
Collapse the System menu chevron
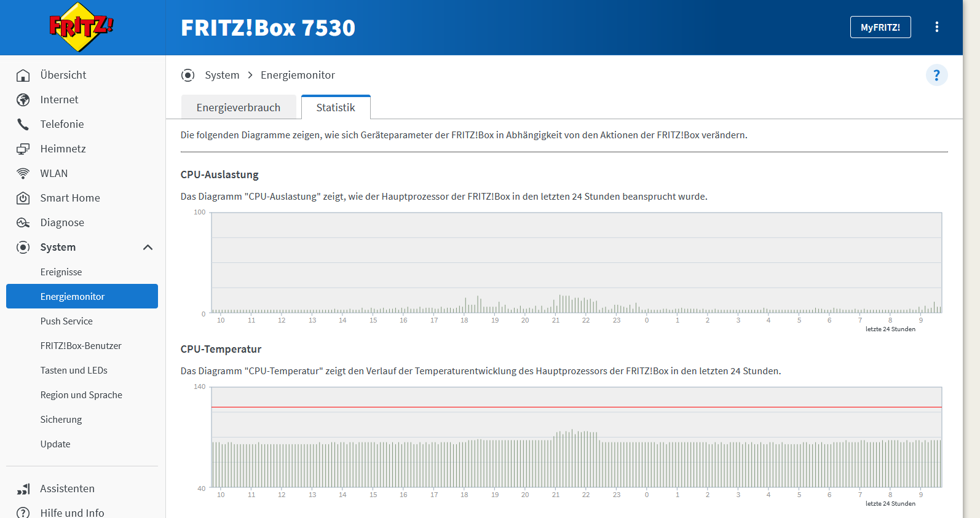click(x=148, y=247)
